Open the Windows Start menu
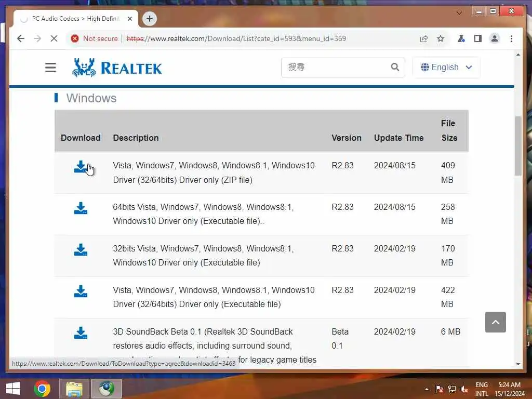 click(13, 389)
